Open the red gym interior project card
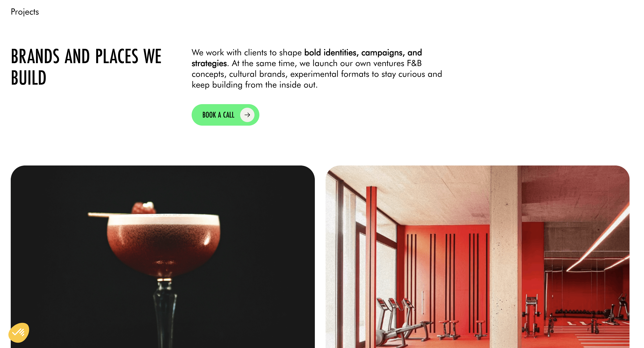The height and width of the screenshot is (348, 644). tap(477, 257)
